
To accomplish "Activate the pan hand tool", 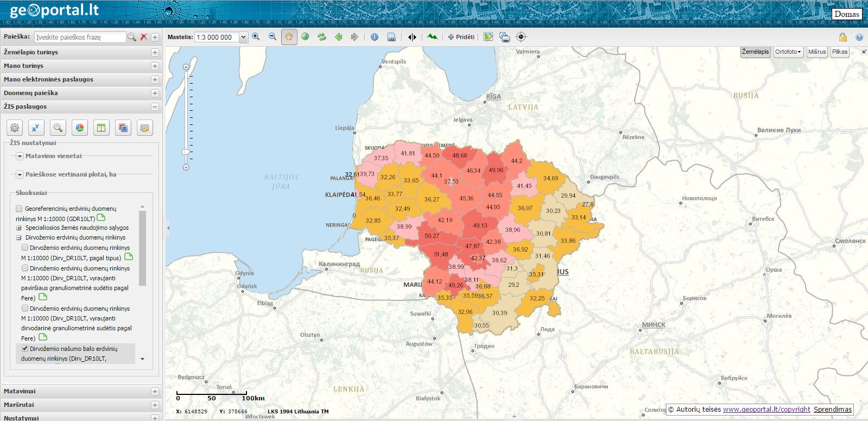I will click(289, 37).
